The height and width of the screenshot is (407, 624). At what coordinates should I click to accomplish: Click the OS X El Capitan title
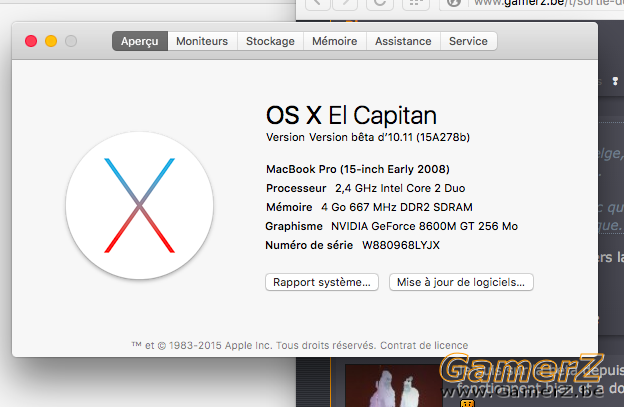point(351,115)
